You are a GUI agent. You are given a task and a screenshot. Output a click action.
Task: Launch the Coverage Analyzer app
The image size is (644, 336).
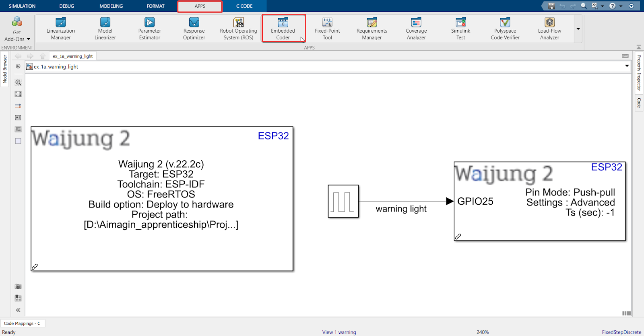coord(416,29)
